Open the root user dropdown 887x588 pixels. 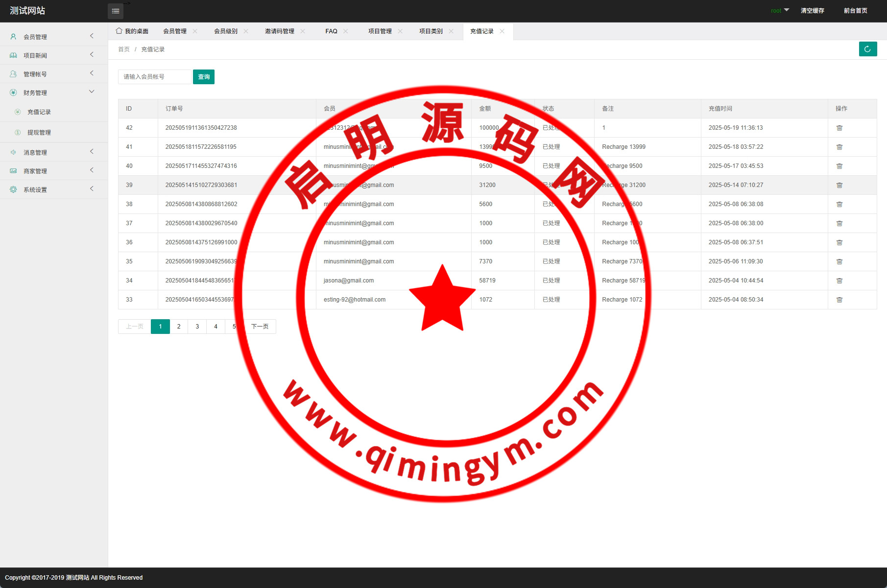click(x=779, y=11)
